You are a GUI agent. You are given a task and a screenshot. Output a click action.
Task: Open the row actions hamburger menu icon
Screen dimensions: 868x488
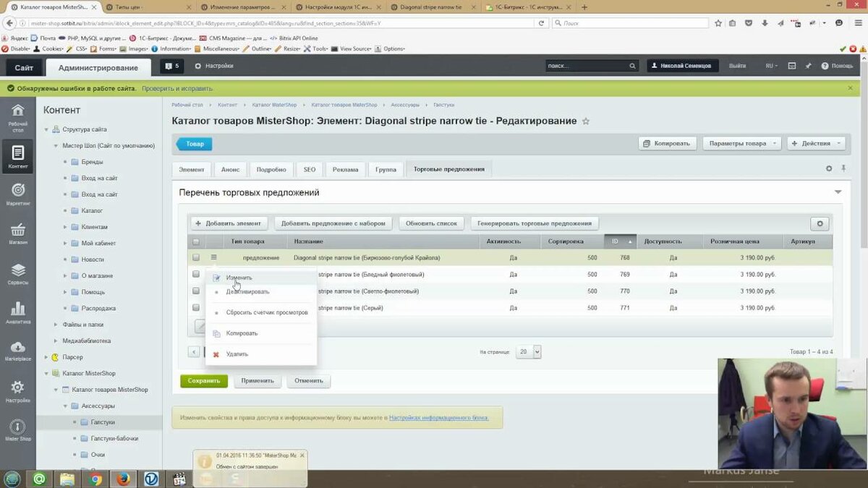coord(213,257)
